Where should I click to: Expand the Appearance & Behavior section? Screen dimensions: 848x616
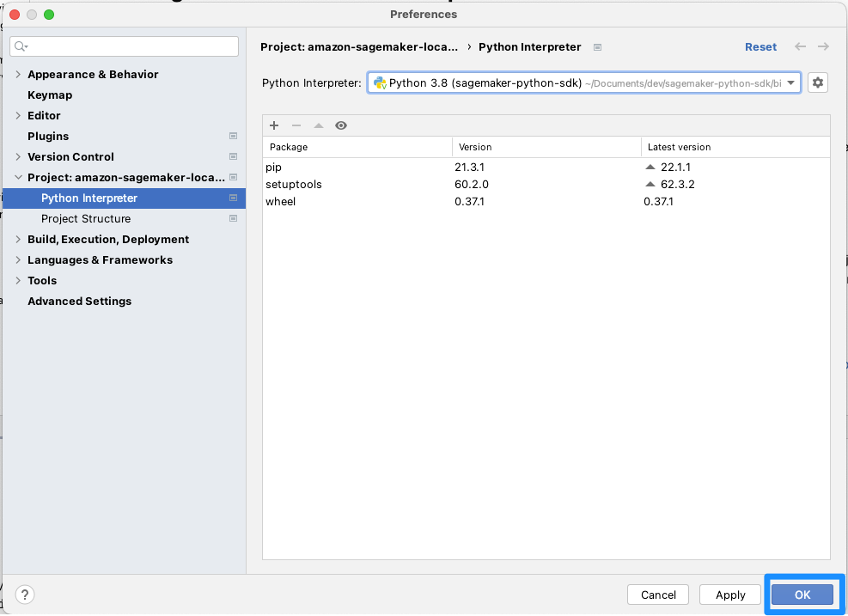[x=18, y=74]
